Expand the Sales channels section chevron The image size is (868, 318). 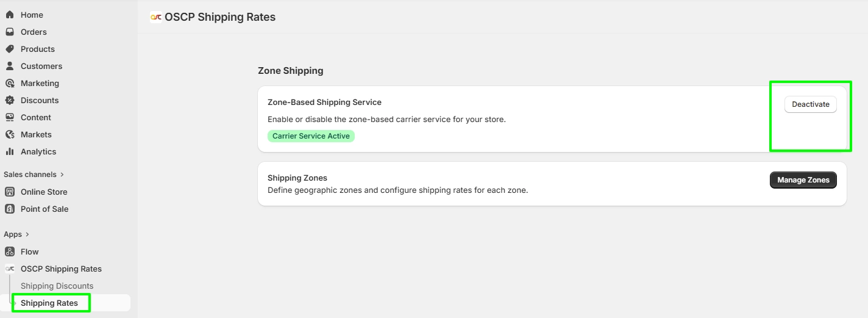(x=62, y=175)
